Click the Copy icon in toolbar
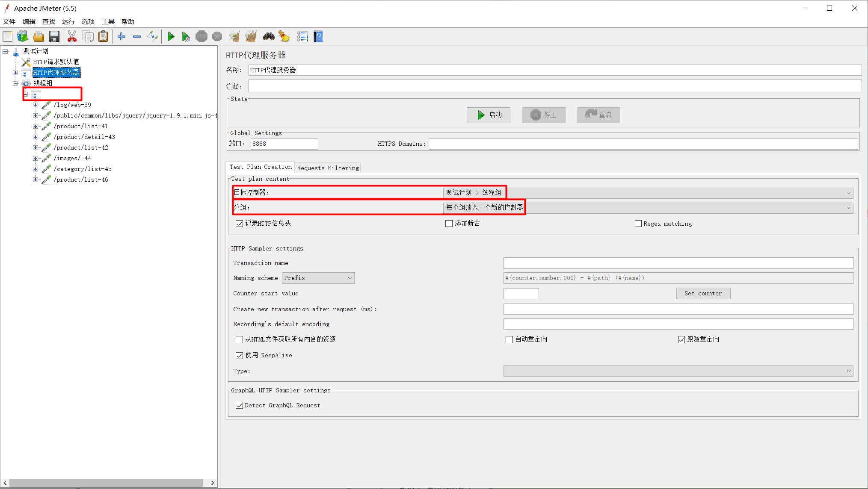This screenshot has height=489, width=868. click(x=88, y=37)
